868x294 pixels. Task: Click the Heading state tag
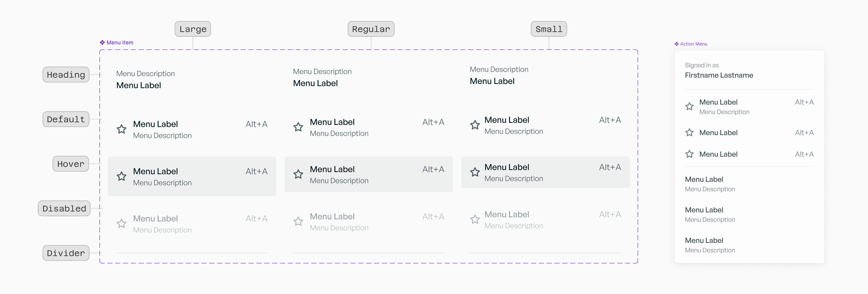point(66,74)
